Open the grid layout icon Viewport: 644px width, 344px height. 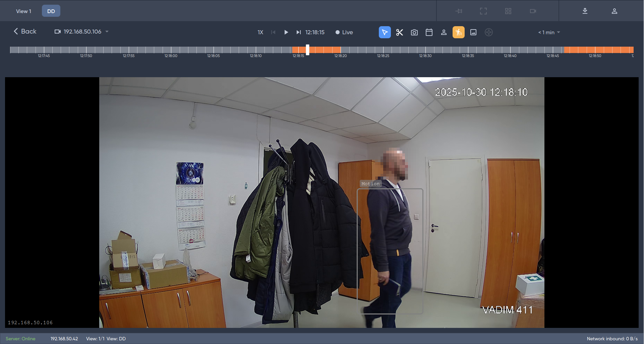(x=508, y=11)
